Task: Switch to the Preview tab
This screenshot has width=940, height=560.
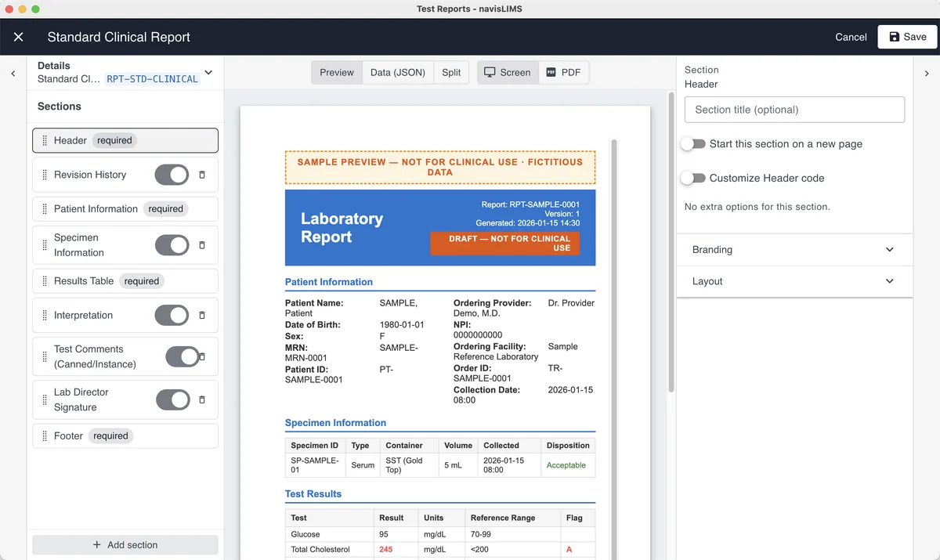Action: 337,72
